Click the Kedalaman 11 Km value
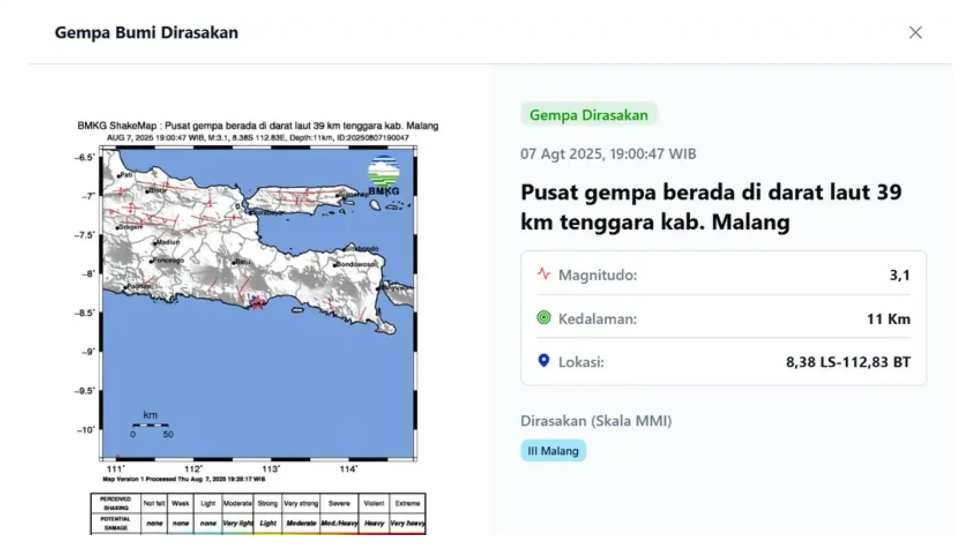The width and height of the screenshot is (980, 551). pyautogui.click(x=888, y=319)
